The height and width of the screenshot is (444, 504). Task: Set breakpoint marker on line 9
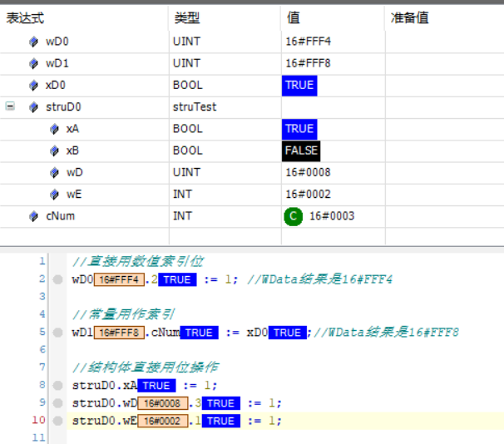pos(58,403)
